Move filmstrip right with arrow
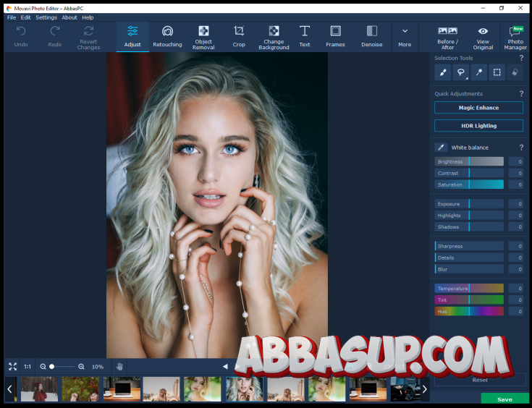Screen dimensions: 532x408 pos(424,389)
